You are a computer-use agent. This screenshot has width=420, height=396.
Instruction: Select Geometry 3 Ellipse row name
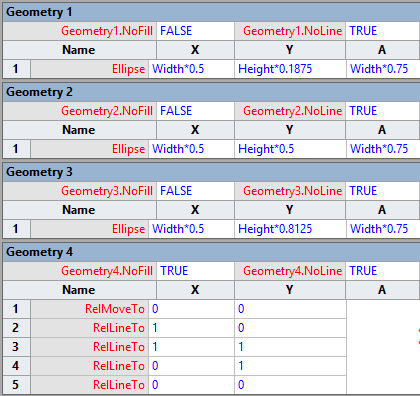90,229
